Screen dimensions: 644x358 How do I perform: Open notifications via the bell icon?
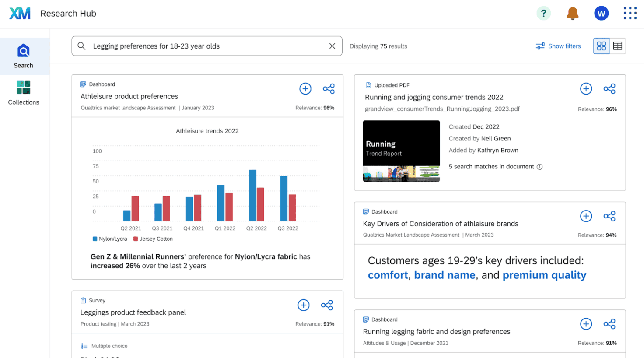(x=572, y=13)
